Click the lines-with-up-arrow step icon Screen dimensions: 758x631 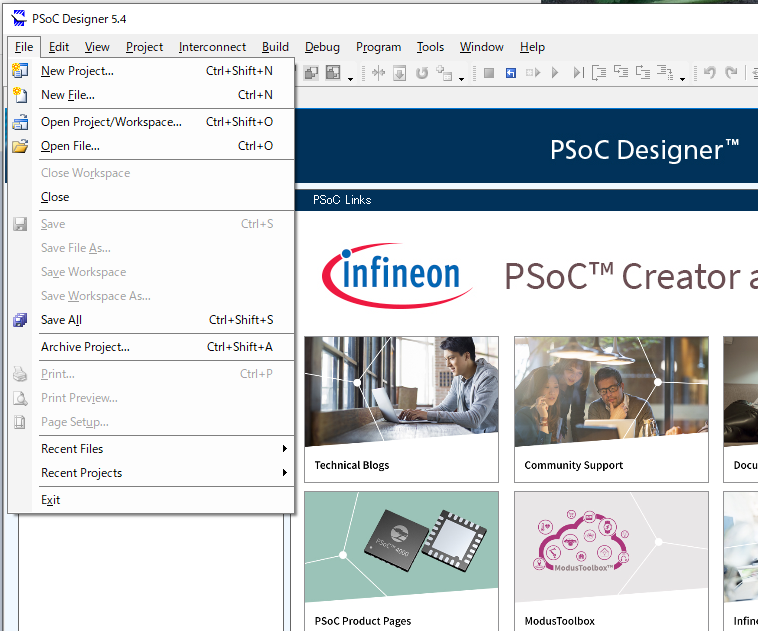[x=643, y=72]
